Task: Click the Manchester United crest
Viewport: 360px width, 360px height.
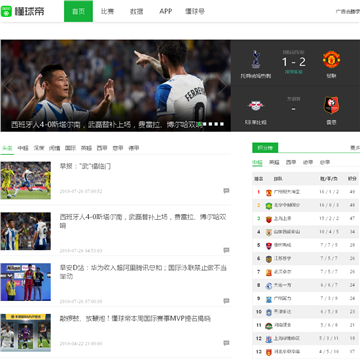Action: (331, 59)
